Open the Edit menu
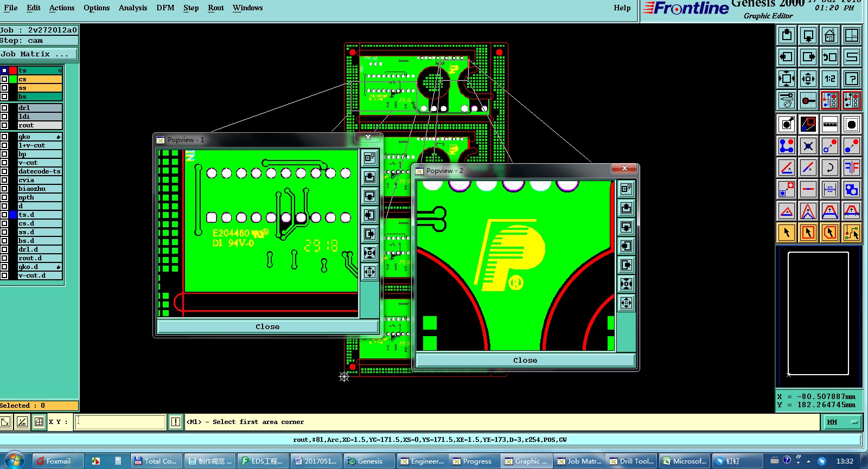The width and height of the screenshot is (868, 469). [34, 8]
